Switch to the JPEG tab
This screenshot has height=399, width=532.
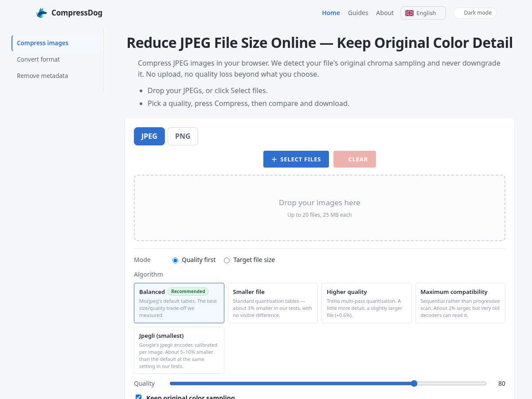click(x=149, y=136)
